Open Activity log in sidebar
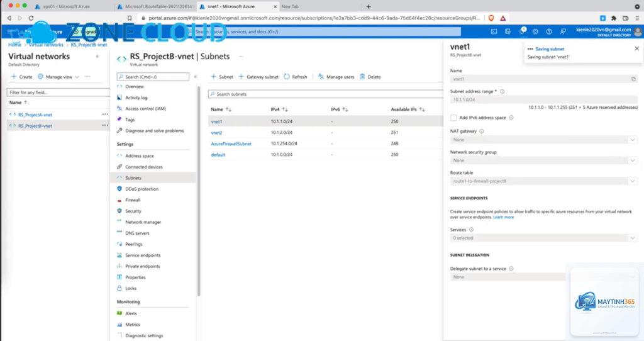Viewport: 644px width, 341px height. (136, 98)
